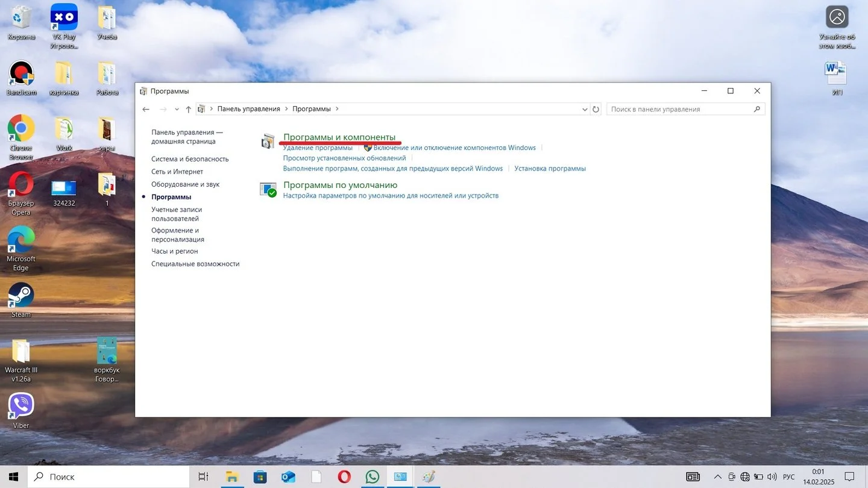This screenshot has height=488, width=868.
Task: Open Microsoft Store from the taskbar
Action: tap(260, 477)
